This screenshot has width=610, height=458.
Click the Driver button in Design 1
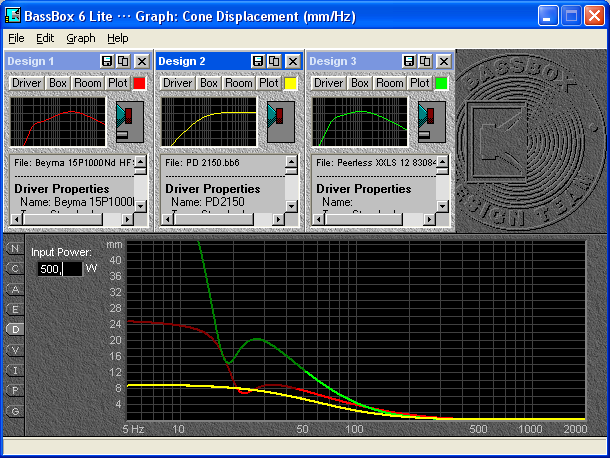pos(26,83)
